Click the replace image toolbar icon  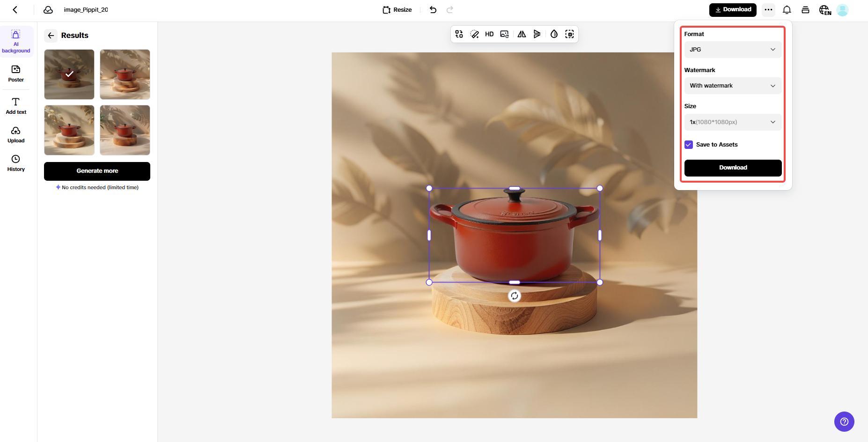click(x=504, y=34)
